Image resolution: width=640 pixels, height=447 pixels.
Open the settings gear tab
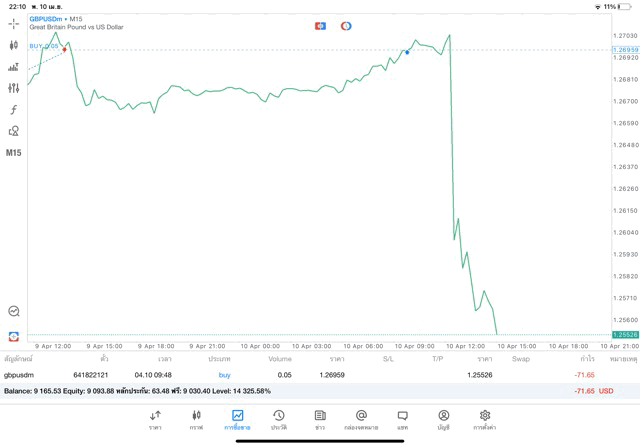[x=485, y=420]
